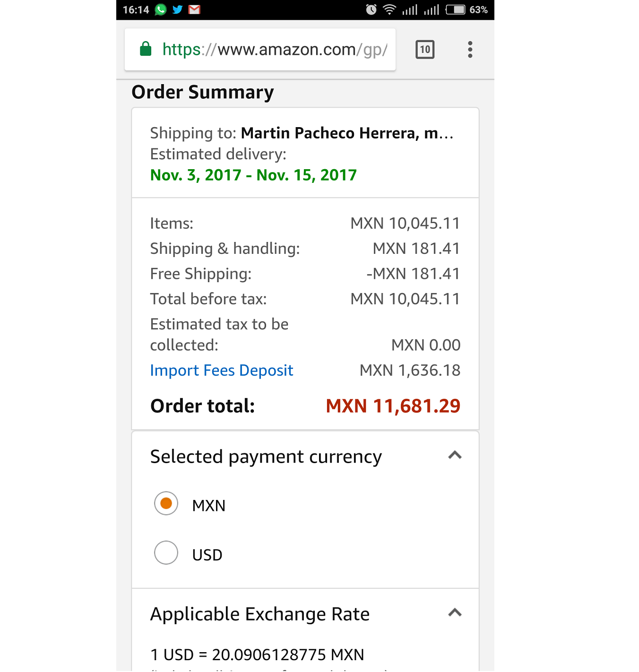
Task: Tap the battery indicator icon
Action: [x=456, y=9]
